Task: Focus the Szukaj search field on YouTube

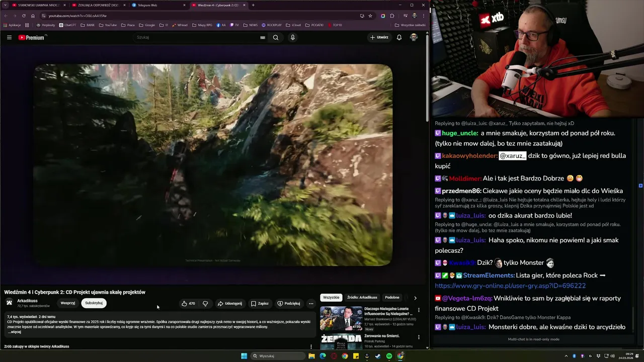Action: (x=199, y=37)
